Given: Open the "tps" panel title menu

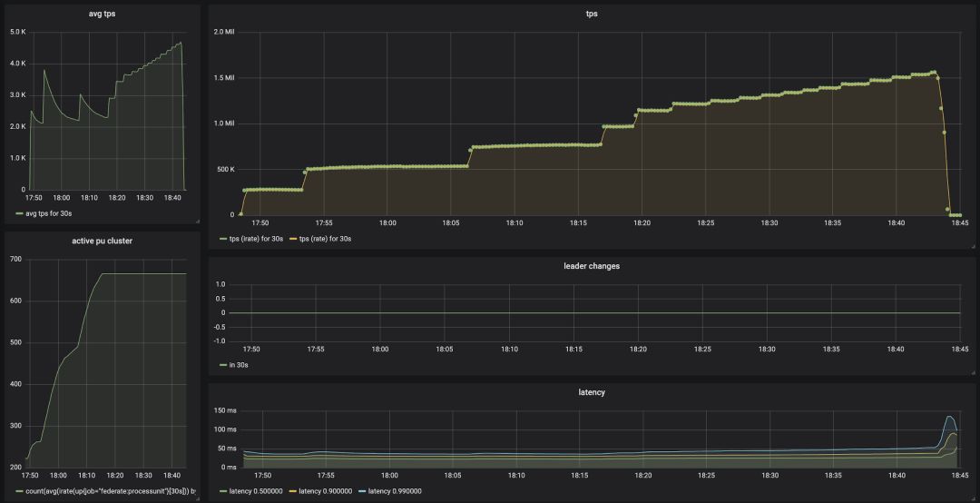Looking at the screenshot, I should [x=592, y=14].
